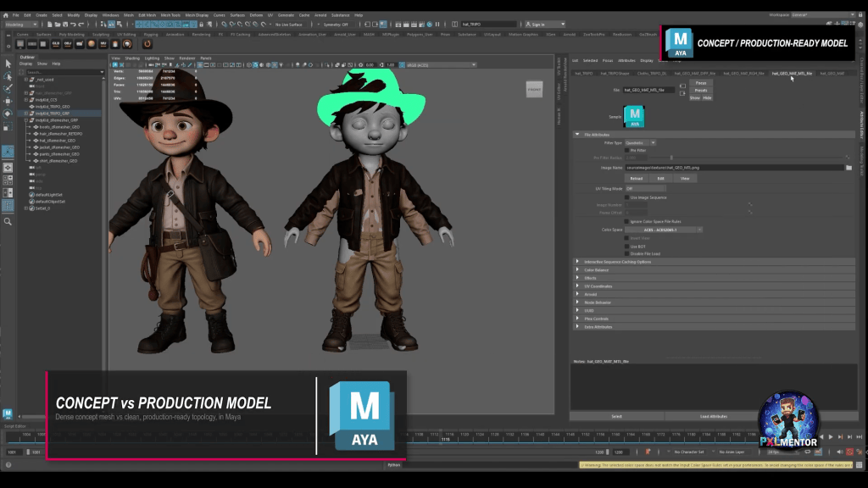Expand Interactive Sequence Caching Options
This screenshot has height=488, width=868.
coord(577,262)
